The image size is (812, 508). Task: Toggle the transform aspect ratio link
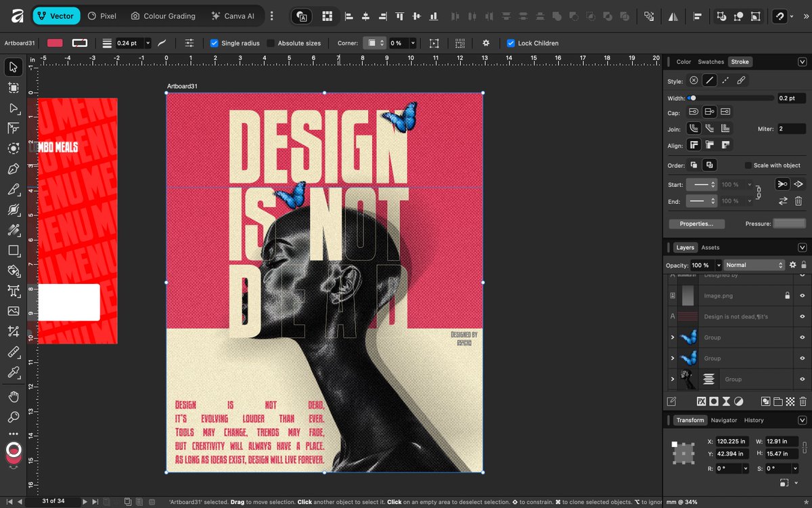804,447
